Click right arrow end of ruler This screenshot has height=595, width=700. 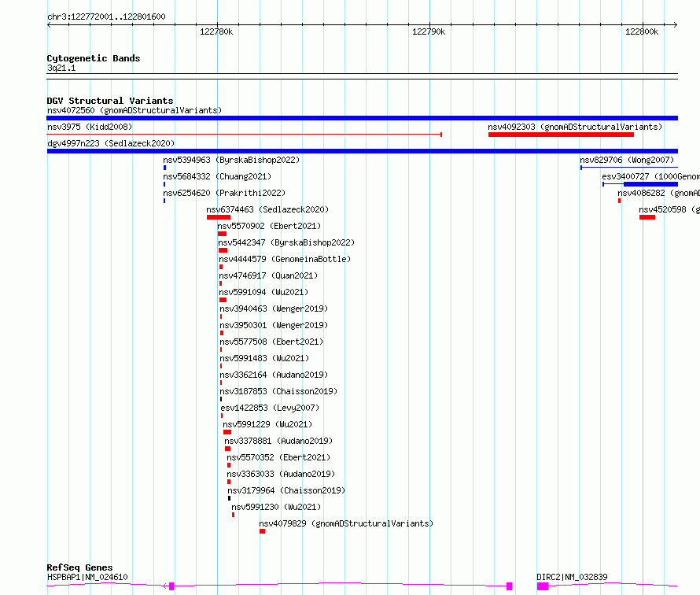pyautogui.click(x=676, y=25)
